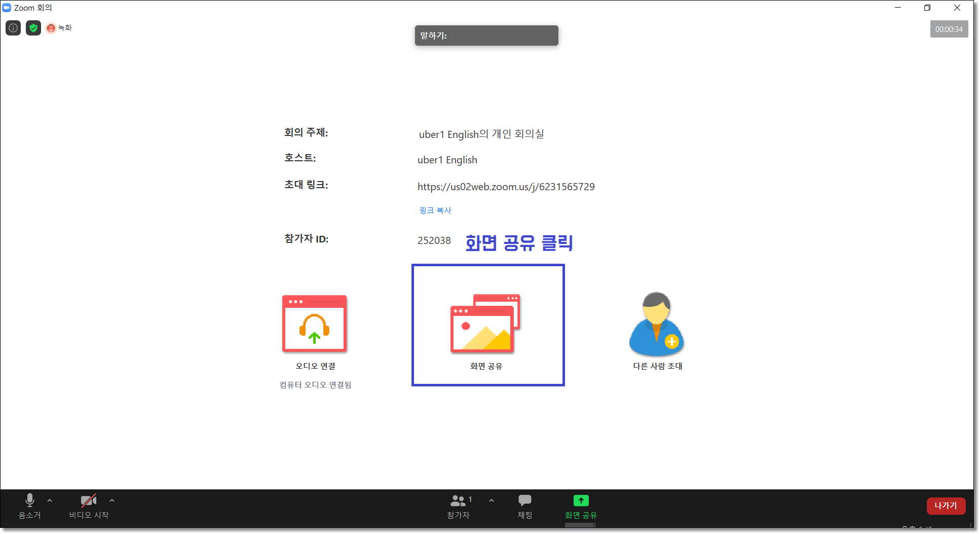Image resolution: width=980 pixels, height=534 pixels.
Task: Expand participants options arrow
Action: pos(492,501)
